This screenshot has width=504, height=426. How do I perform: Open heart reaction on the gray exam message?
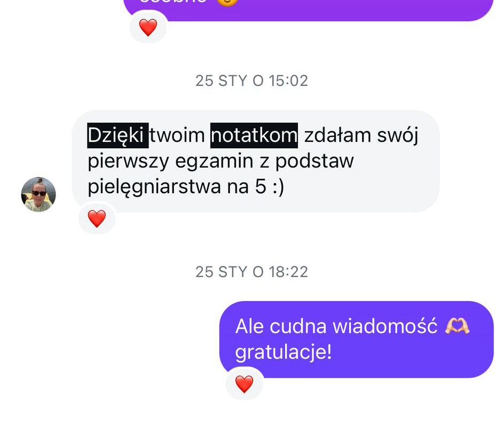[97, 219]
